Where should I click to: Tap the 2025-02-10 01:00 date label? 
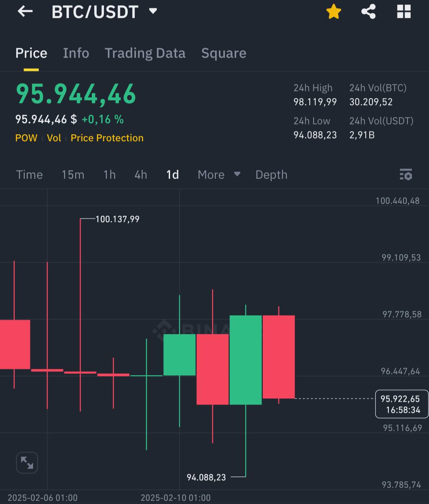[176, 498]
